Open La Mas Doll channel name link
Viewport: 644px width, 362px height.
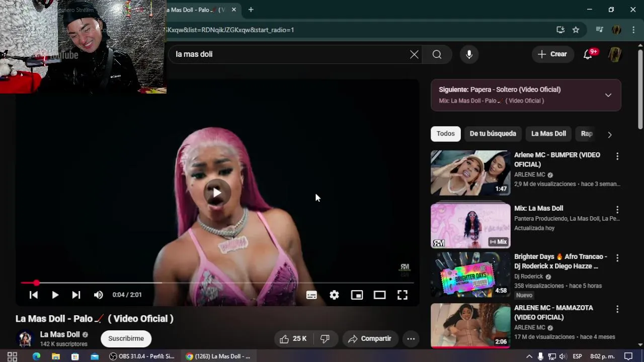tap(60, 334)
